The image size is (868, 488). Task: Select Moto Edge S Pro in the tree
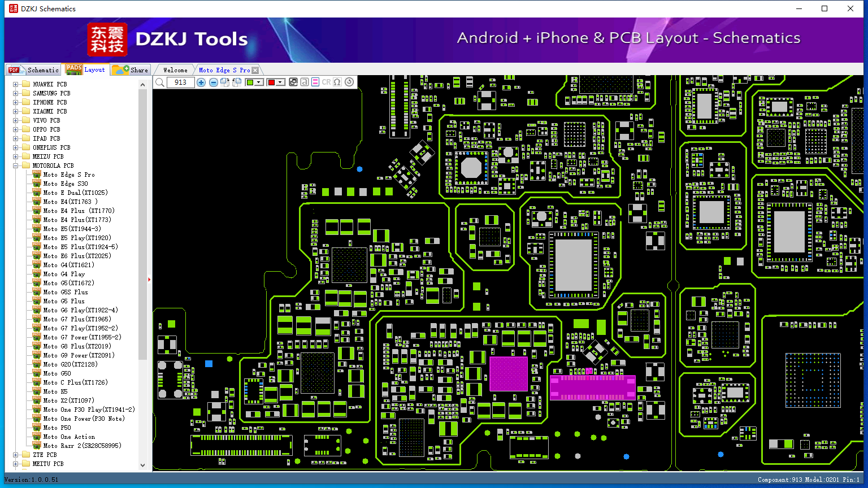point(69,175)
